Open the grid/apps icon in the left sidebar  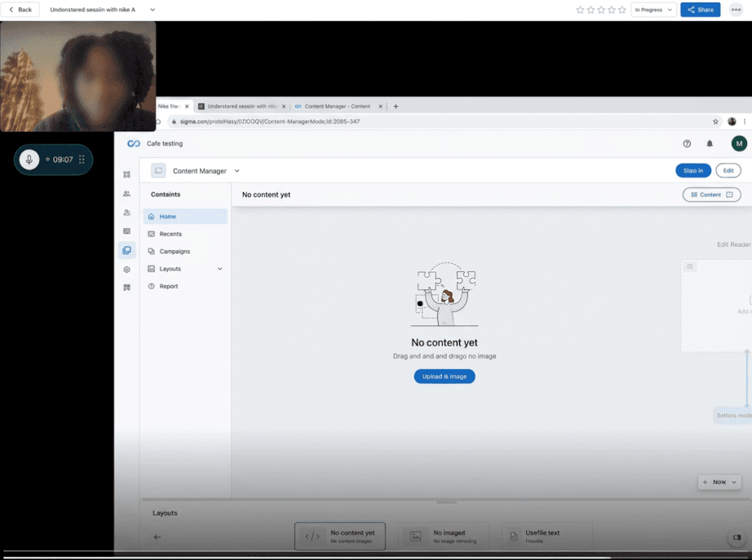pos(127,174)
